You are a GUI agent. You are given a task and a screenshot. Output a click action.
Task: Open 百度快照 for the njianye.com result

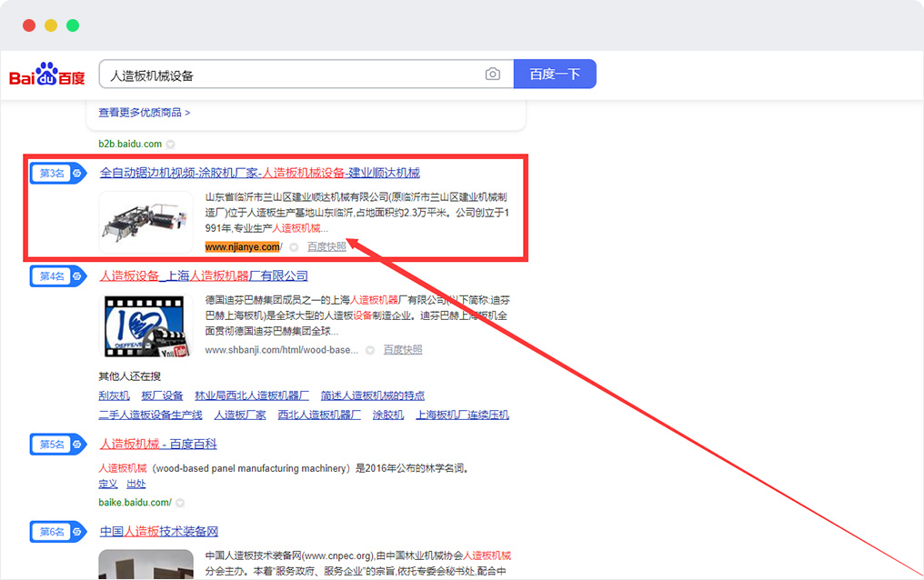(326, 246)
